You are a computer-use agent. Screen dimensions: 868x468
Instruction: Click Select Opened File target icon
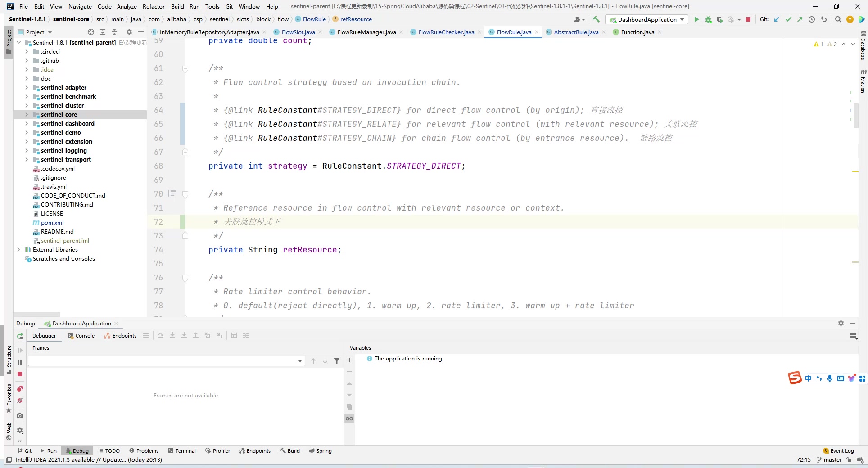pyautogui.click(x=91, y=32)
